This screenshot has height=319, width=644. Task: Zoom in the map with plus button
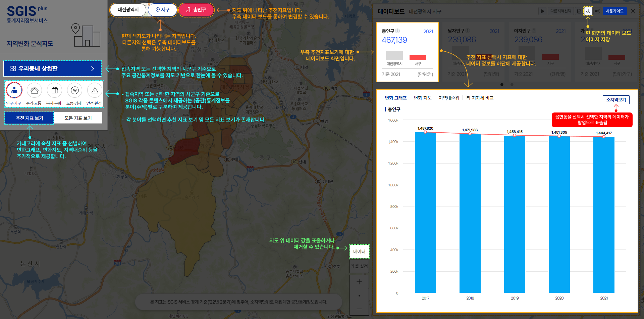[x=359, y=282]
